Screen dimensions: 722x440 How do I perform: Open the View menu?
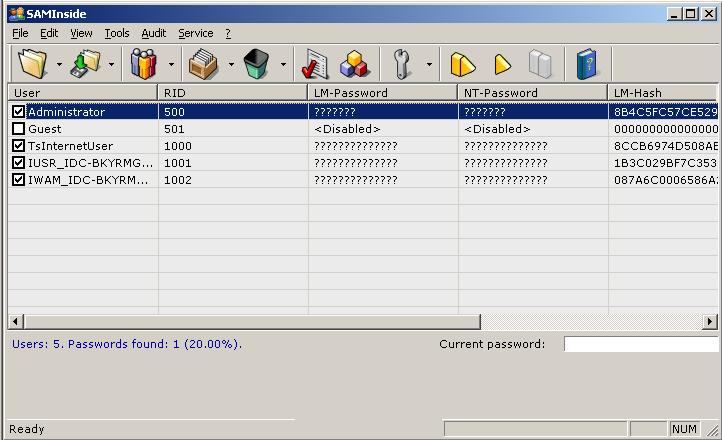81,33
